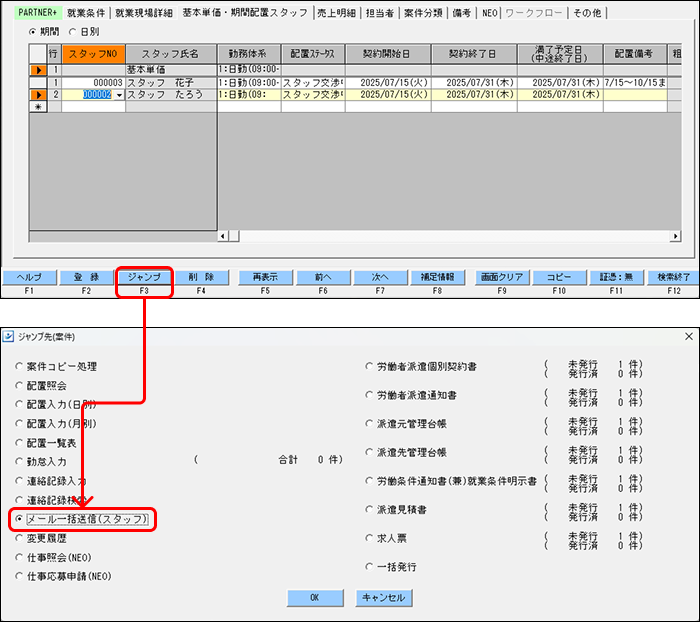Click the 削除 F4 button

(201, 277)
